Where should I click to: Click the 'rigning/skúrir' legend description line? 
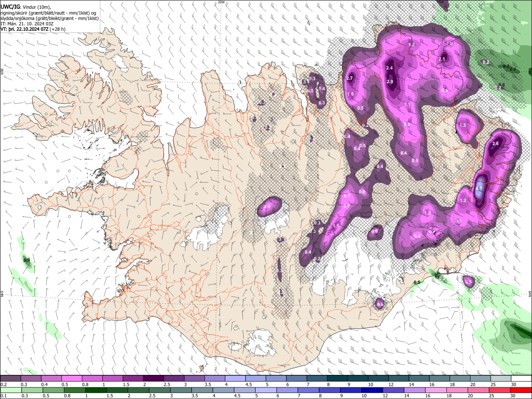(48, 13)
